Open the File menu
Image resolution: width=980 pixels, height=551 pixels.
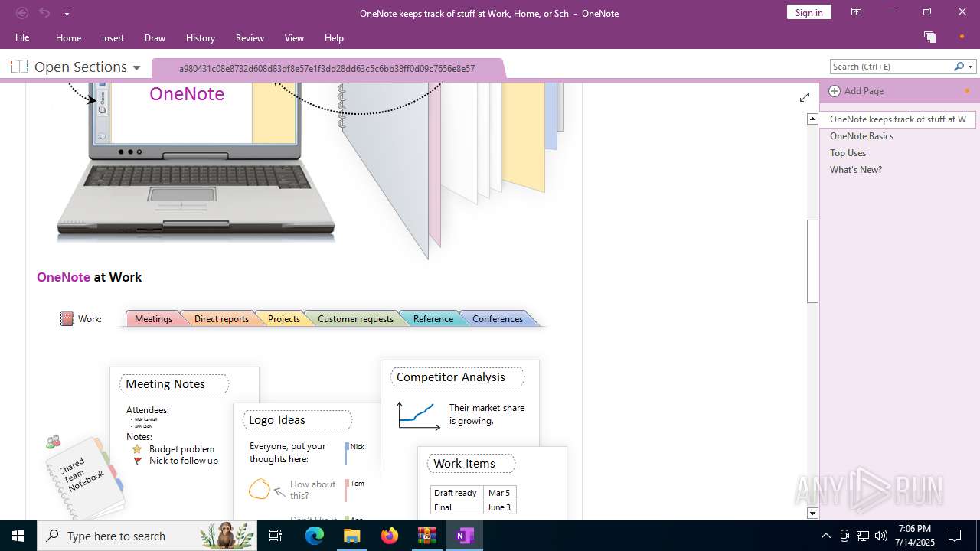coord(22,37)
